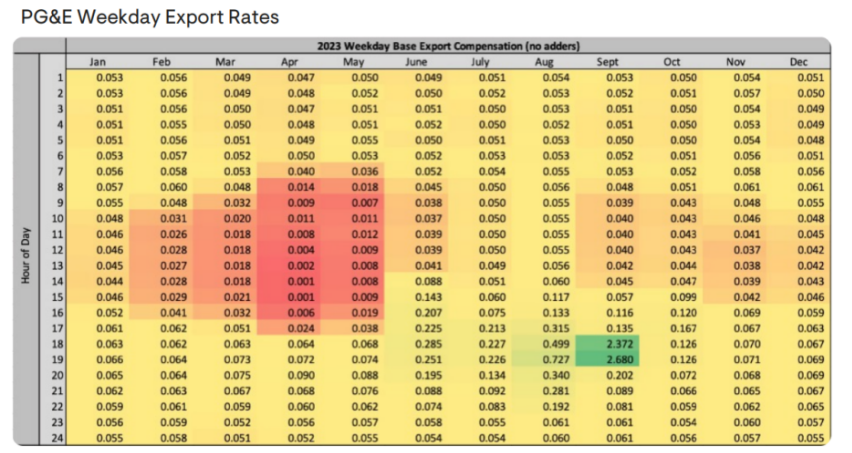This screenshot has height=453, width=852.
Task: Select hour row number 19
Action: tap(57, 358)
